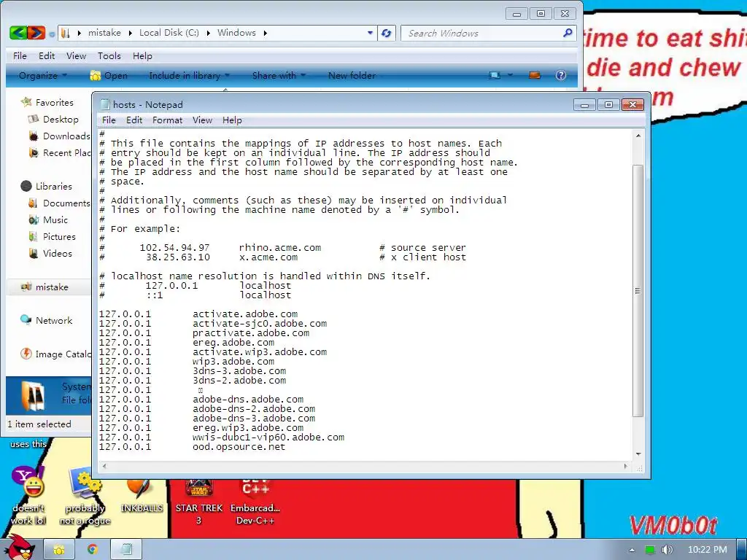Open STAR TREK 3 desktop icon
This screenshot has height=560, width=747.
198,501
